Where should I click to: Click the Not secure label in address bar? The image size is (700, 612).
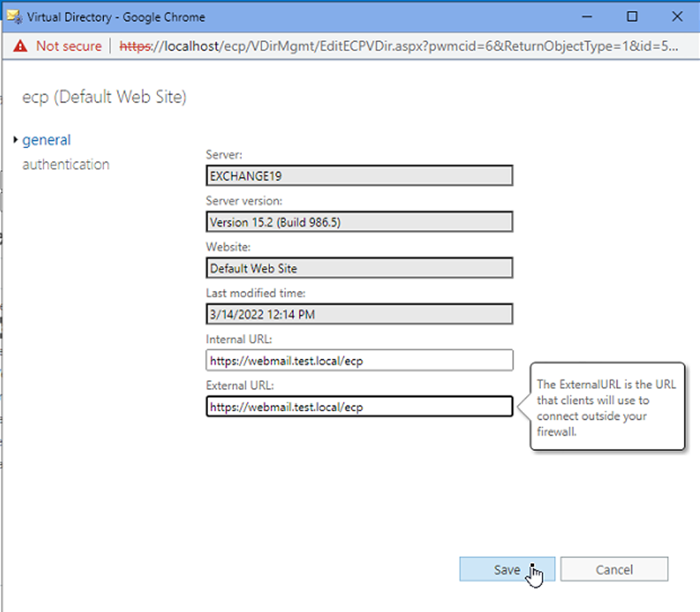click(69, 46)
